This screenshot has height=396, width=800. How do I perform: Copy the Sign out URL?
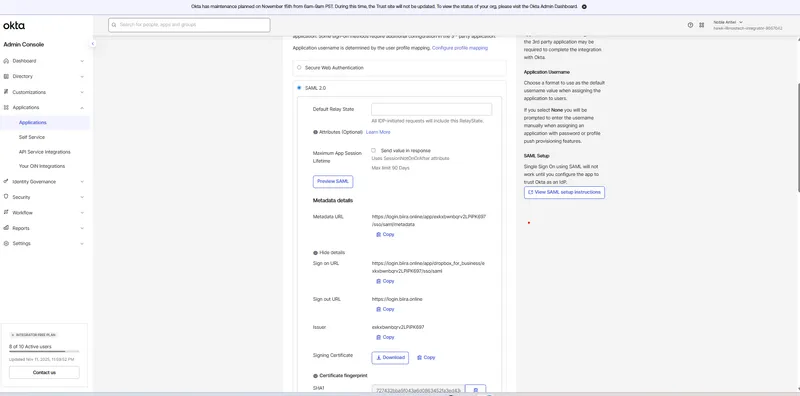385,309
